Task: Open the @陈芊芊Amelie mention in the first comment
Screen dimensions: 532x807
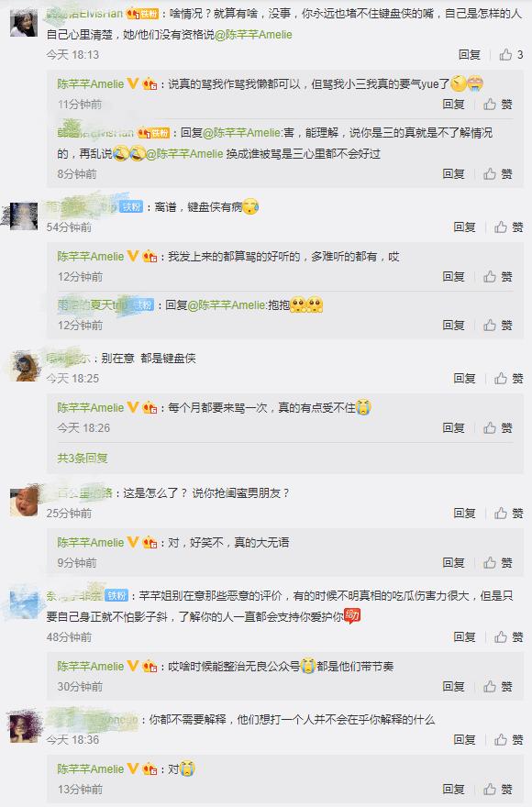Action: (253, 35)
